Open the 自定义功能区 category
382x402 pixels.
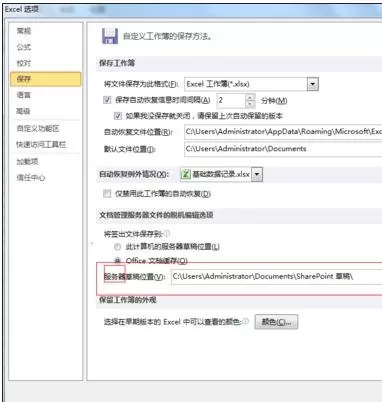point(38,128)
